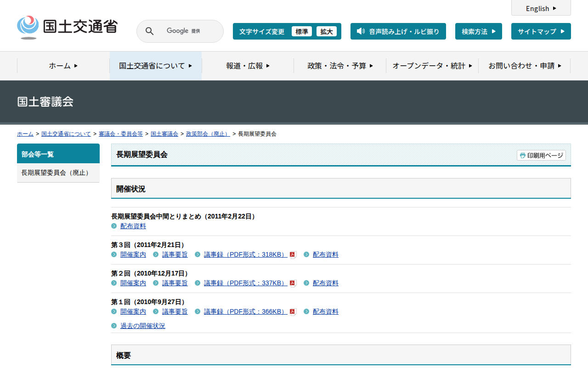Expand the オープンデータ・統計 menu

tap(432, 66)
